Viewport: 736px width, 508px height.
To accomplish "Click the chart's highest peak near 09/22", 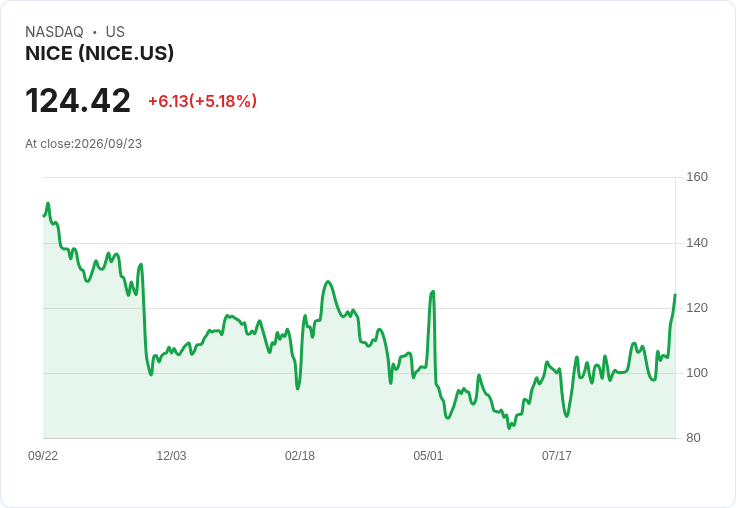I will [x=48, y=203].
